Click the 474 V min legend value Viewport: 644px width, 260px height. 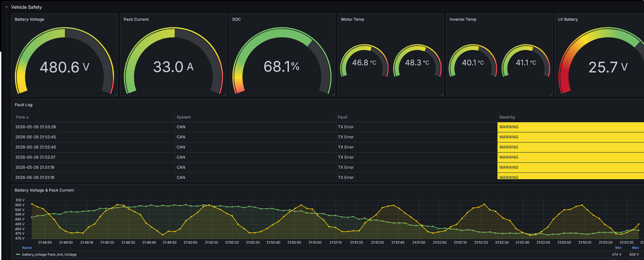tap(616, 254)
